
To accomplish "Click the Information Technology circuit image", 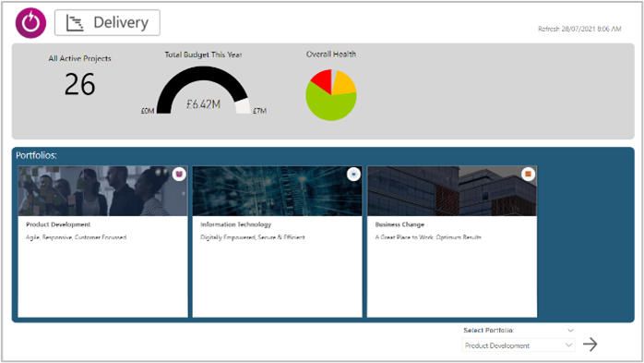I will 277,191.
